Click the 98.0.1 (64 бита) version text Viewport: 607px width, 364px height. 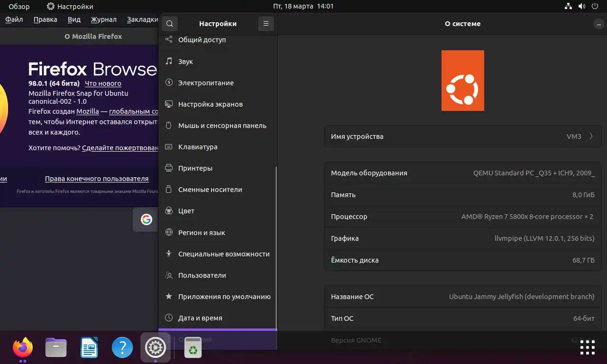[x=55, y=83]
